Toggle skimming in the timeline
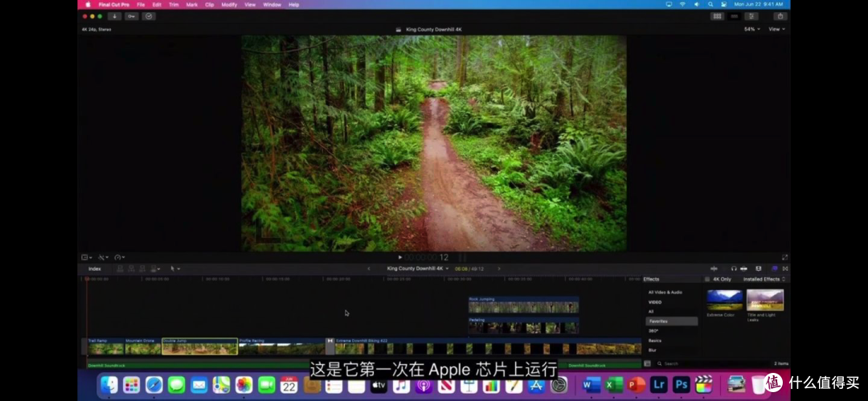 [x=714, y=268]
